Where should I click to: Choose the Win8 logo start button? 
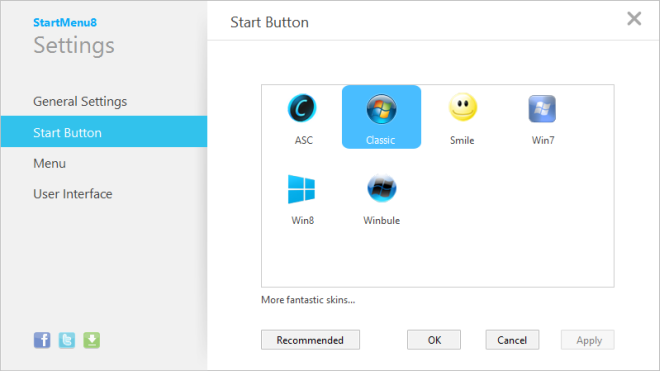tap(301, 199)
